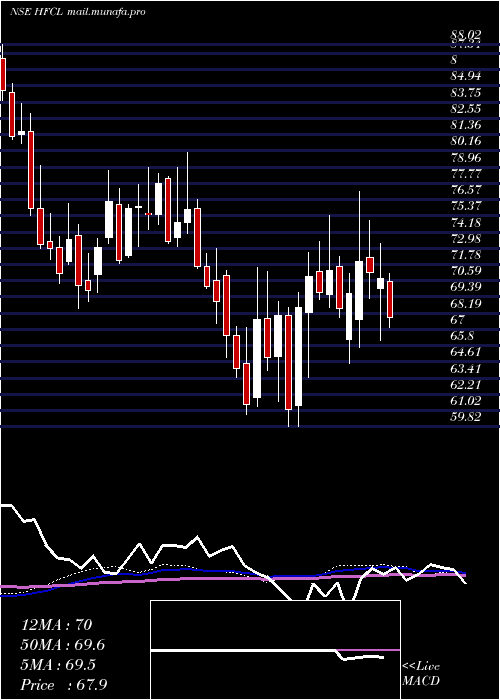500x700 pixels.
Task: Click the 70.59 price axis label
Action: tap(466, 271)
